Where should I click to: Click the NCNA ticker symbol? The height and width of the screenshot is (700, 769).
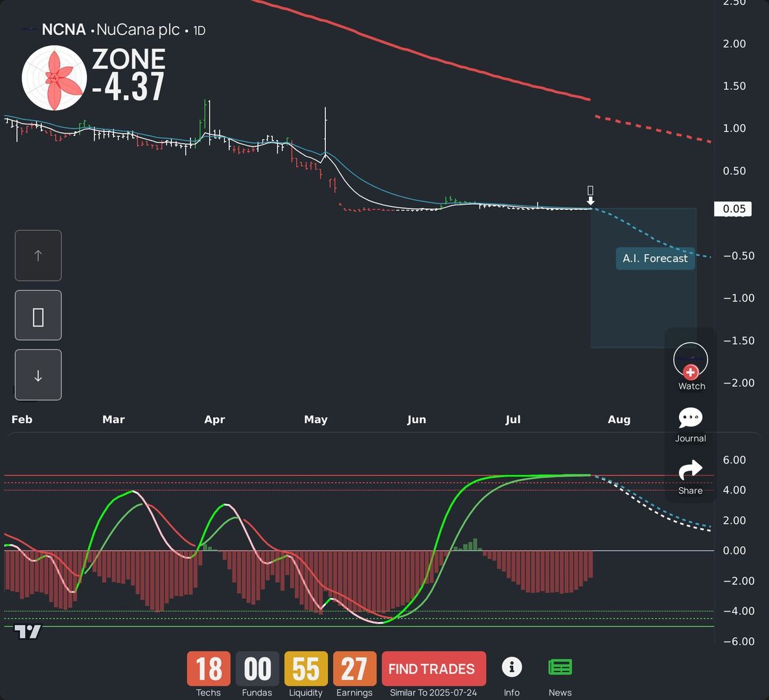63,30
